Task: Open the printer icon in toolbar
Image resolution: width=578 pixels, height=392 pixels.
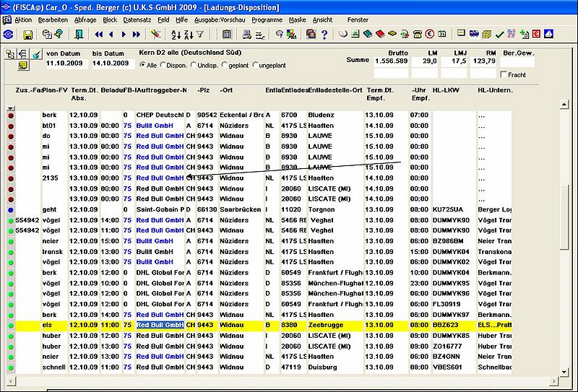Action: [x=247, y=35]
